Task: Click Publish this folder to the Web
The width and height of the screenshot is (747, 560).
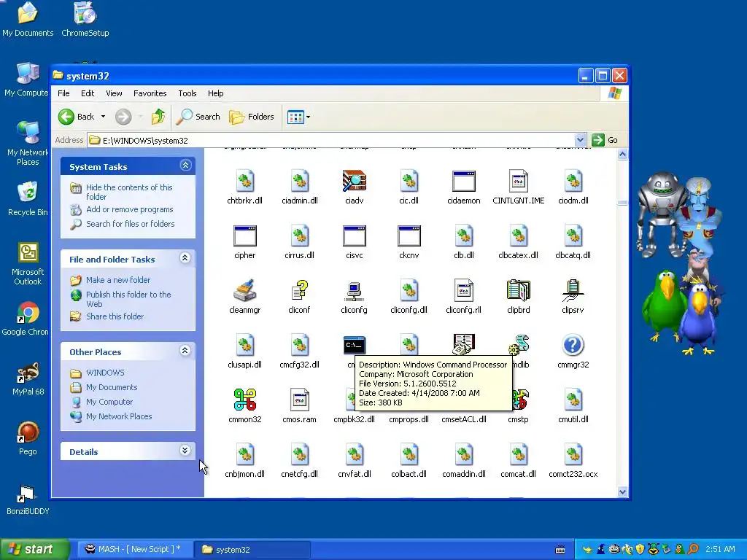Action: click(x=128, y=299)
